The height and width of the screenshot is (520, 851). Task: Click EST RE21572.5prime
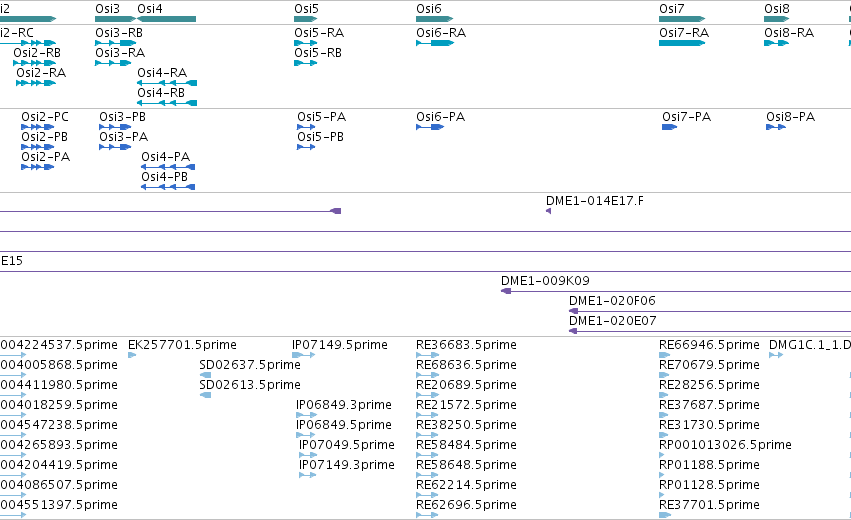[x=466, y=405]
